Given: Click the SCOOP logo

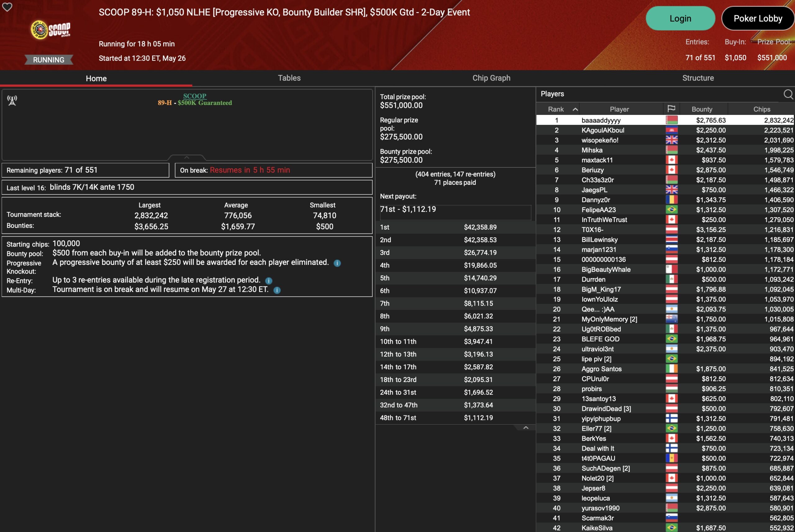Looking at the screenshot, I should [51, 30].
